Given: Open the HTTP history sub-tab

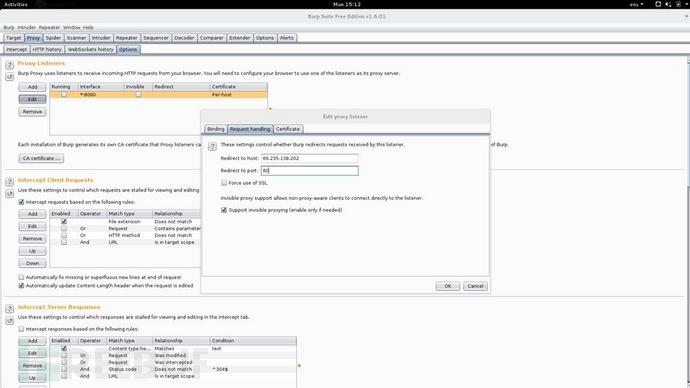Looking at the screenshot, I should 47,50.
